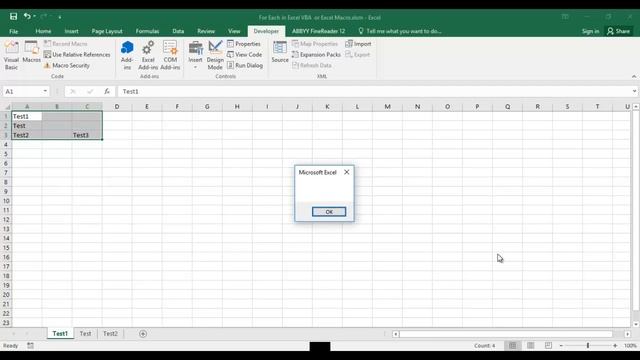Open Macro Security settings
This screenshot has height=360, width=640.
[67, 65]
